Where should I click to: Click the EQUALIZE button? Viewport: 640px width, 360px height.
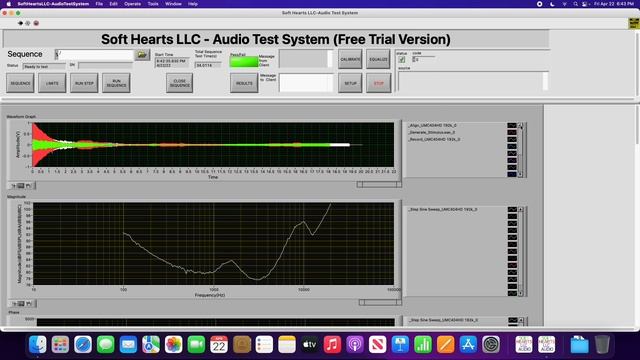(x=378, y=59)
